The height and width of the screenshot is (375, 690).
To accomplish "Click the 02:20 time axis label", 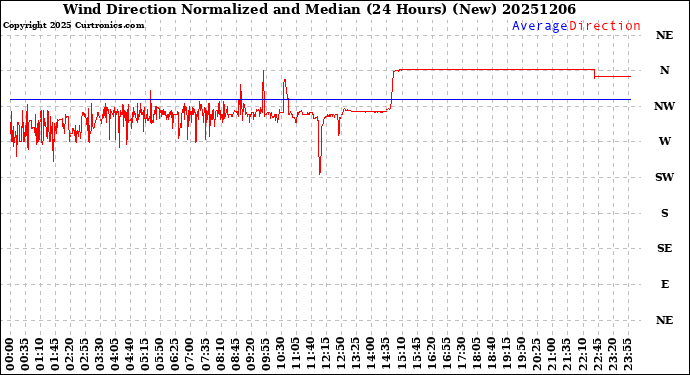I will (x=70, y=355).
